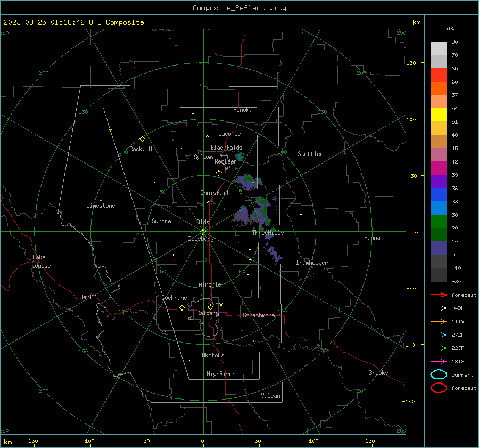Click the radar echo patch northwest of Drumheller
Viewport: 479px width, 448px height.
273,254
